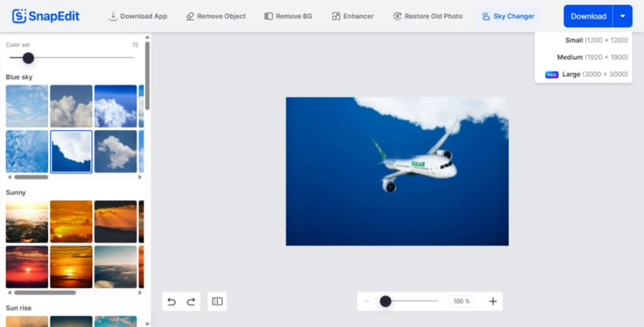Choose PRO Large (3000 × 3000) size

(587, 74)
